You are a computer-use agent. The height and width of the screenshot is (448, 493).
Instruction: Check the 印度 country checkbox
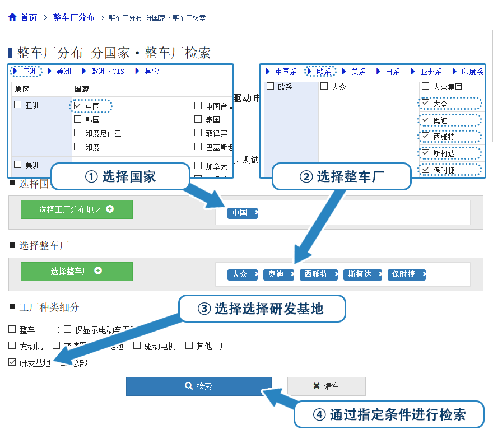(78, 147)
